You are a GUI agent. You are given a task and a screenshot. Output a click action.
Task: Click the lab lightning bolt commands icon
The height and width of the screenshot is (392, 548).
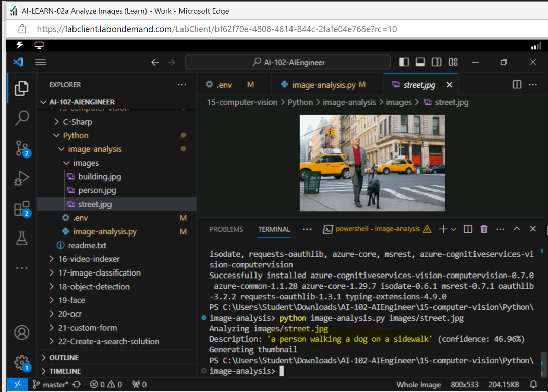pyautogui.click(x=20, y=45)
